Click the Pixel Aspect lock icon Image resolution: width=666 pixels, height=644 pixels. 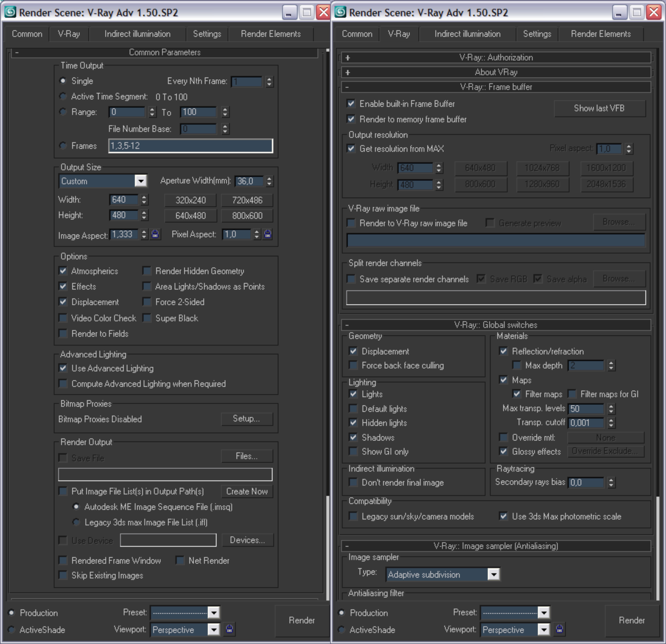pyautogui.click(x=268, y=234)
